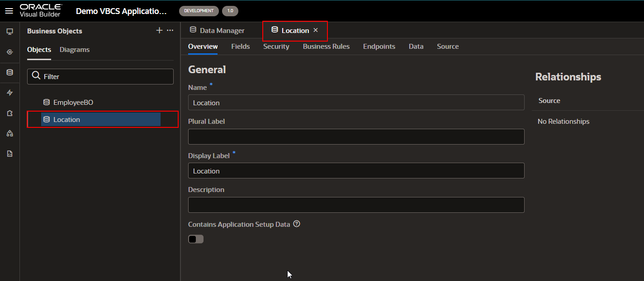Open the Processes sidebar icon
This screenshot has width=644, height=281.
[x=9, y=133]
